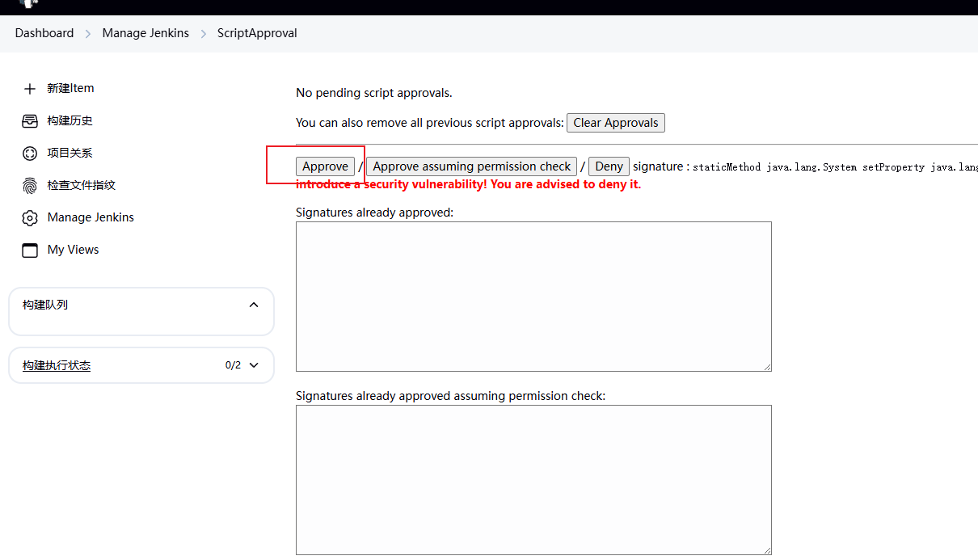This screenshot has height=560, width=978.
Task: Open the 构建历史 inbox icon
Action: click(x=30, y=121)
